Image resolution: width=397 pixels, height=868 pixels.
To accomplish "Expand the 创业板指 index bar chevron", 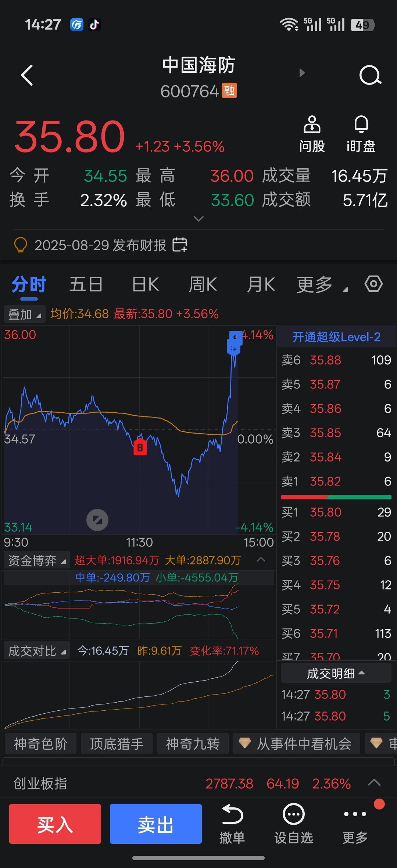I will [x=374, y=782].
